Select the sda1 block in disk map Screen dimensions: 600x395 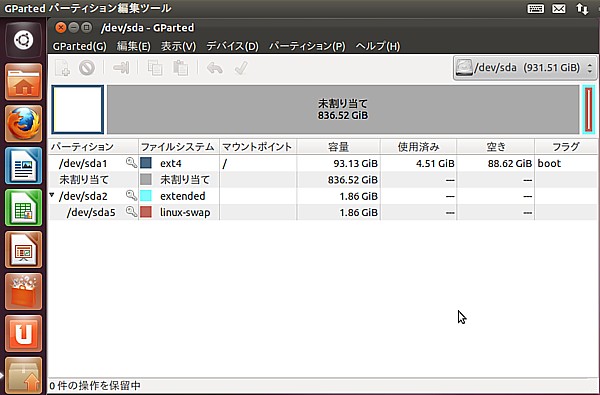click(x=78, y=110)
